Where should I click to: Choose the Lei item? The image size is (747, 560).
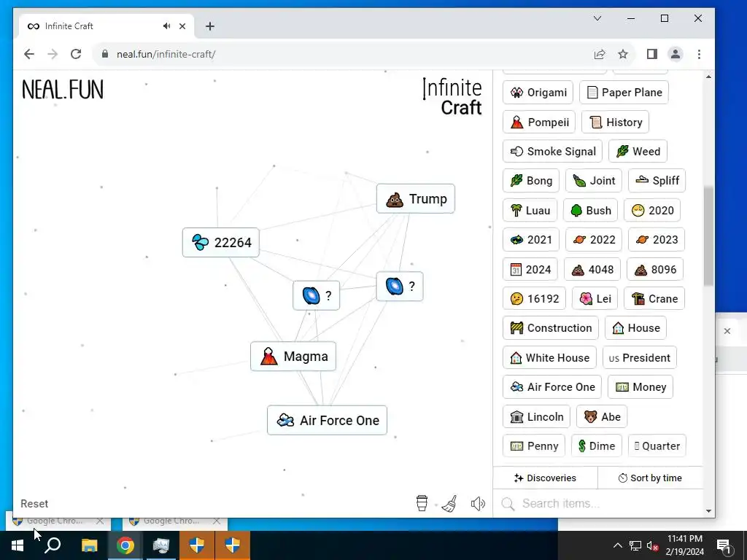pos(595,298)
